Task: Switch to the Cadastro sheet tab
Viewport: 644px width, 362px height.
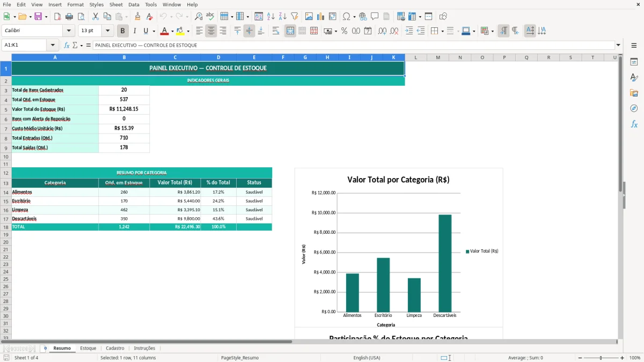Action: [115, 348]
